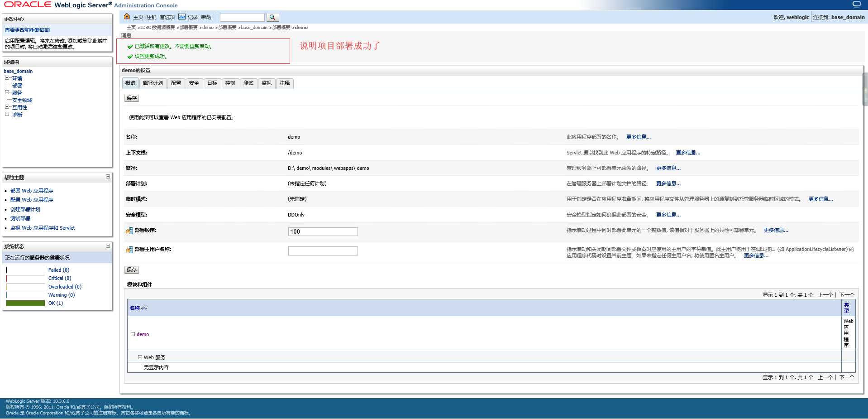Collapse the Web 服务 row

click(x=140, y=357)
